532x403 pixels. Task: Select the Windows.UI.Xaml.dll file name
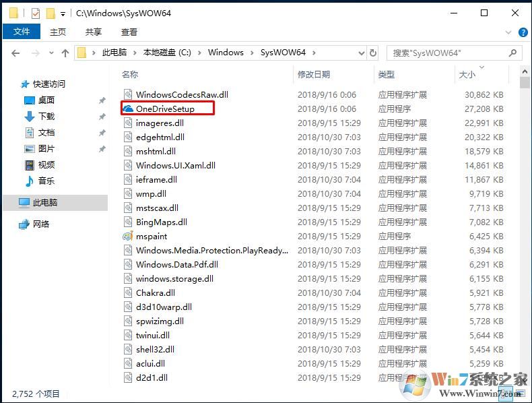click(176, 165)
